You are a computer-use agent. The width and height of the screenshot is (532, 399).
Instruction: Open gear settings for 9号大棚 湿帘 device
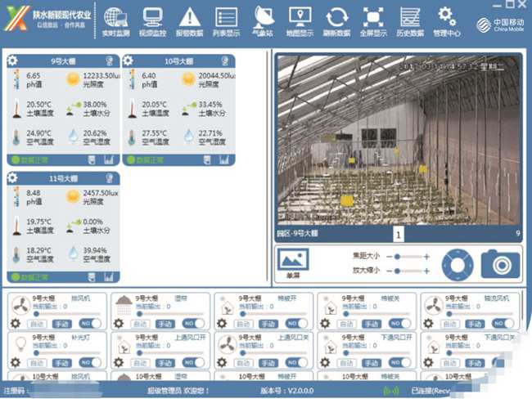pos(119,324)
